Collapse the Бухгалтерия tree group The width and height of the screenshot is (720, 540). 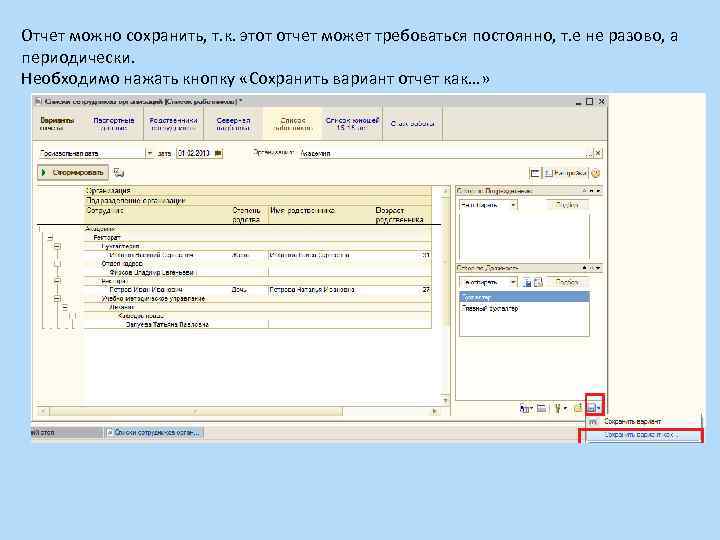click(x=57, y=246)
